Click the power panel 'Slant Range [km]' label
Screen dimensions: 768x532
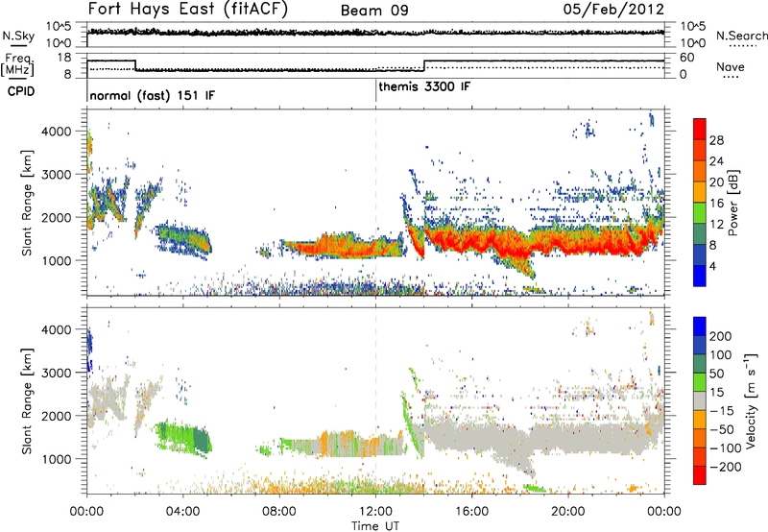click(x=27, y=203)
